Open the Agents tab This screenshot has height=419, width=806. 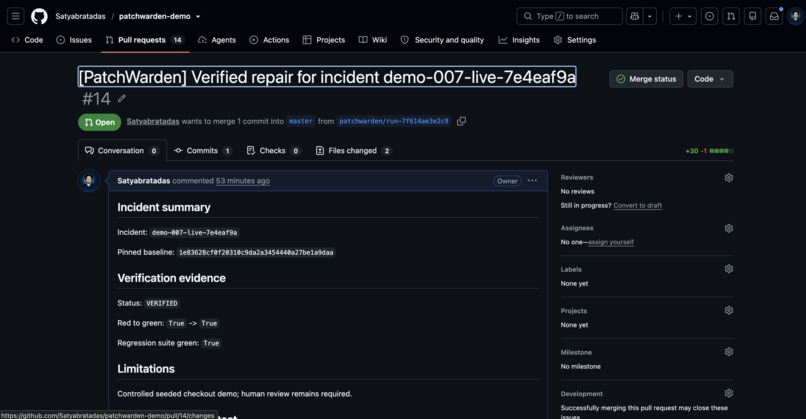pyautogui.click(x=217, y=40)
